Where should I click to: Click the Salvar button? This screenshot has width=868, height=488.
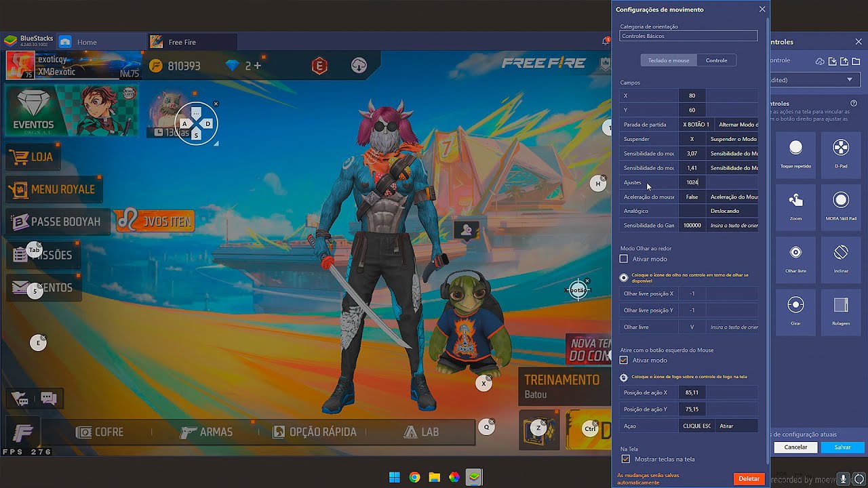842,447
